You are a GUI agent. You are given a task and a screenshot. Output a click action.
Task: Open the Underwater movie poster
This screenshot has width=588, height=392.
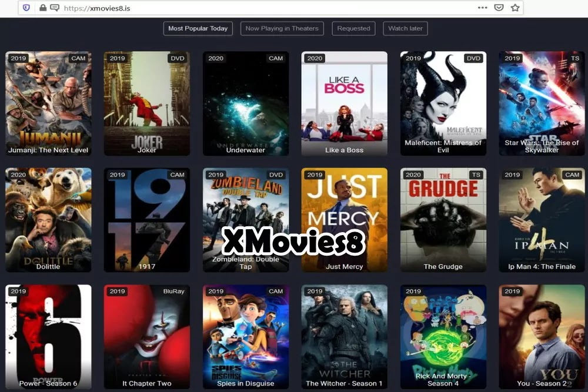pos(246,103)
